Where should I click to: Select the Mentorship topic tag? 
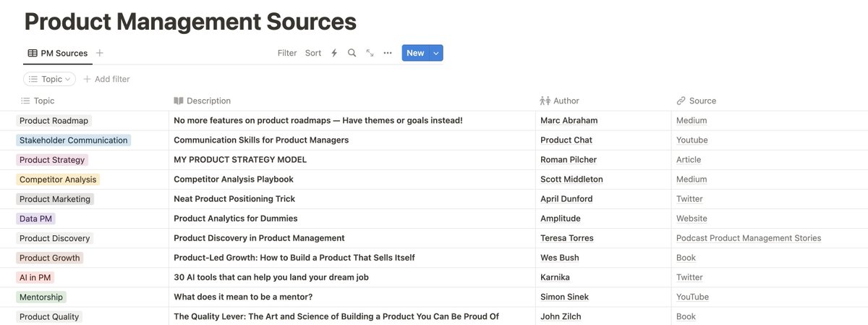pyautogui.click(x=41, y=296)
